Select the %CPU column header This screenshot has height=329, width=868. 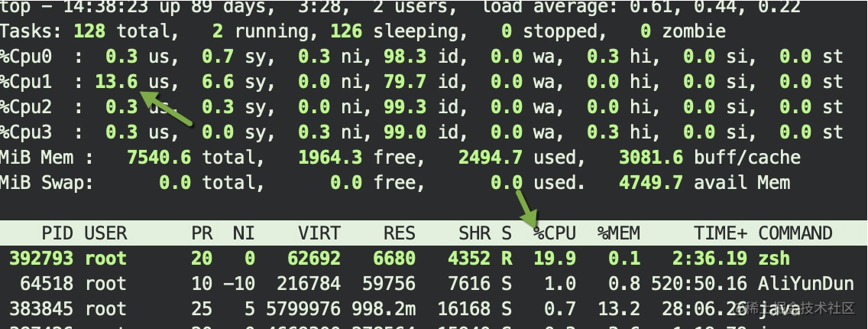[x=555, y=233]
